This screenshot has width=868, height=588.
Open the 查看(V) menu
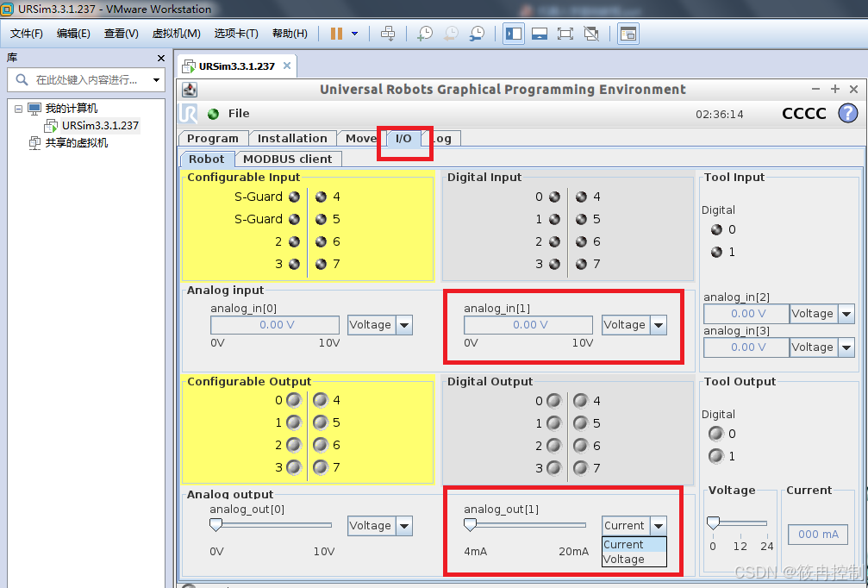[122, 34]
